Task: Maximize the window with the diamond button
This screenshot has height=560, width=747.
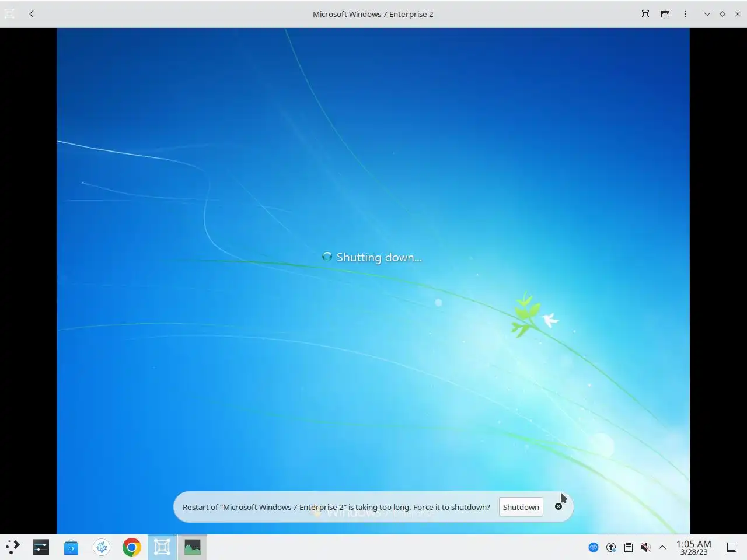Action: click(x=722, y=14)
